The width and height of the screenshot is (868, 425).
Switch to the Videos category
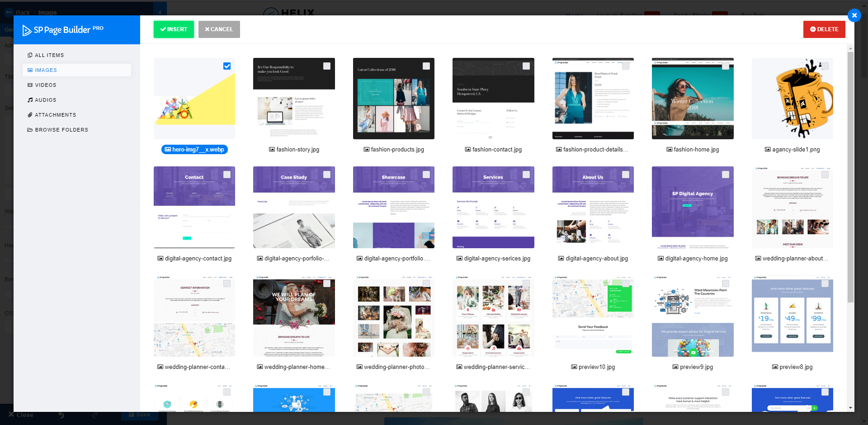click(x=77, y=85)
